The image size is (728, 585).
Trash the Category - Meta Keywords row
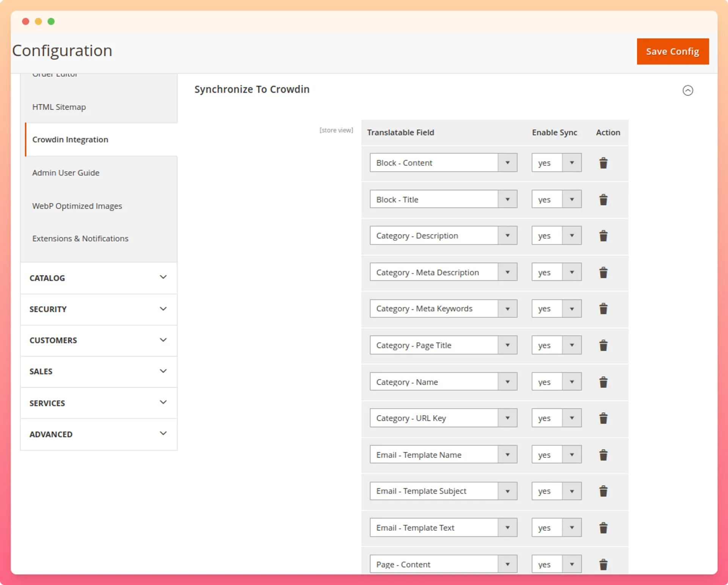point(603,309)
